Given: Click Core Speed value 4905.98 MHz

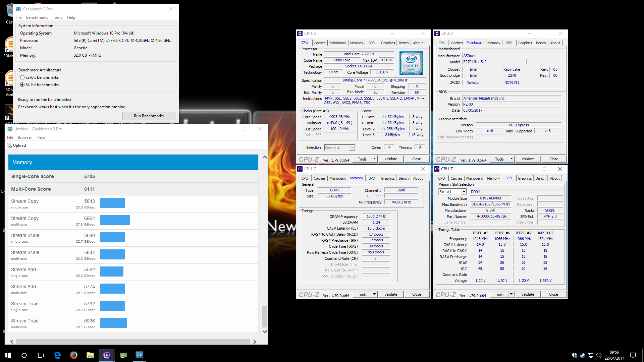Looking at the screenshot, I should coord(340,117).
